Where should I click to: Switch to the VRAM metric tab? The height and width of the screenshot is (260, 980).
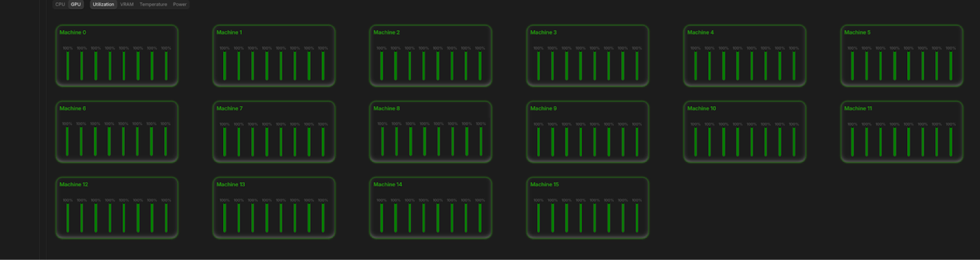click(127, 4)
